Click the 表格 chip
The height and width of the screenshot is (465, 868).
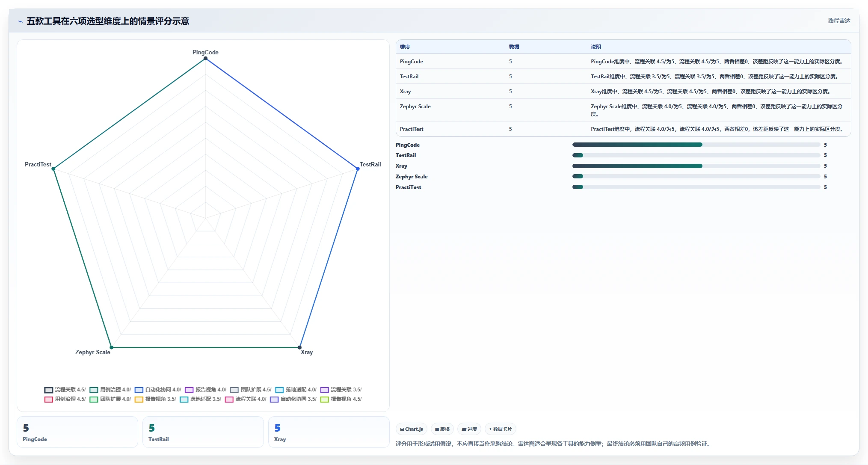[x=442, y=429]
